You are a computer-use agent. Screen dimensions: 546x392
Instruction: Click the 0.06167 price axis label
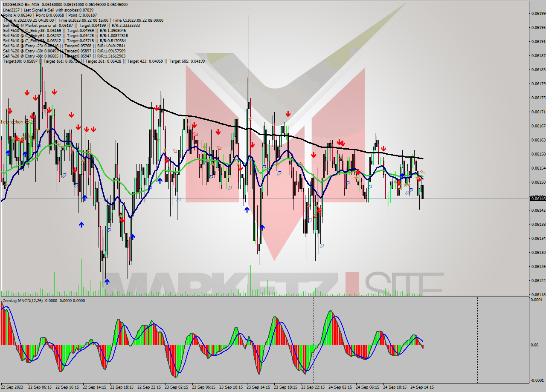click(538, 126)
